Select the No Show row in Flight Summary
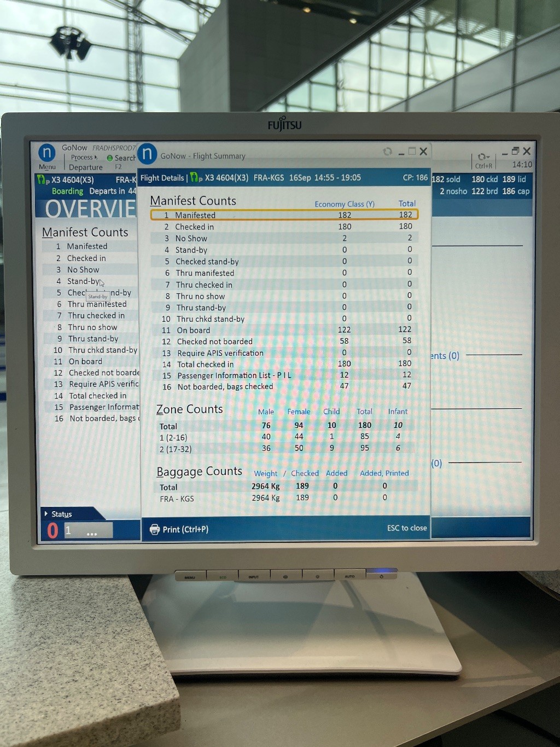This screenshot has height=747, width=560. [284, 238]
